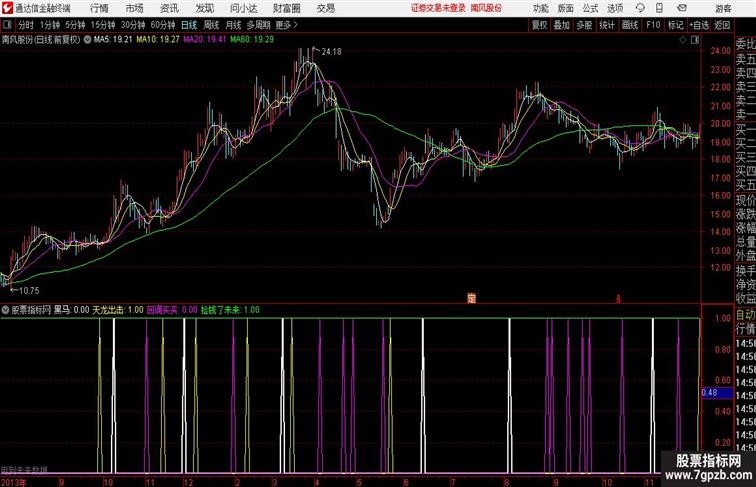
Task: Click the 复权 toolbar button
Action: (x=539, y=25)
